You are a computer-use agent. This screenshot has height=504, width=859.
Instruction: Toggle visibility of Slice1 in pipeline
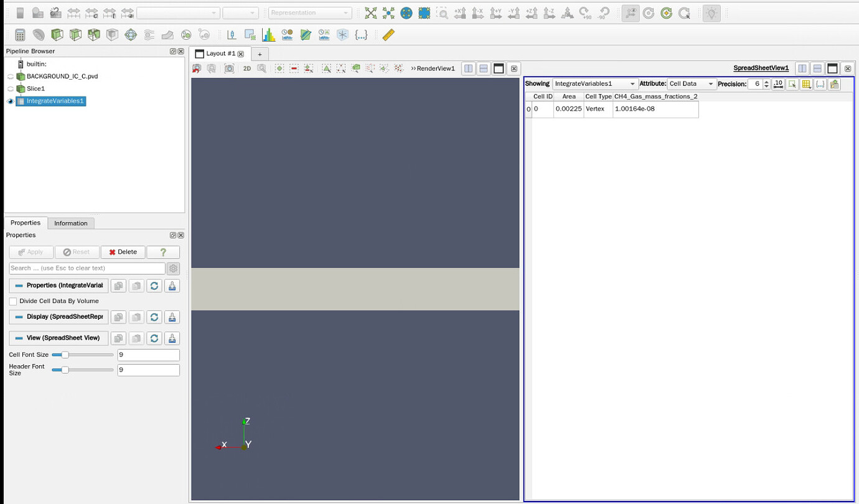click(10, 88)
